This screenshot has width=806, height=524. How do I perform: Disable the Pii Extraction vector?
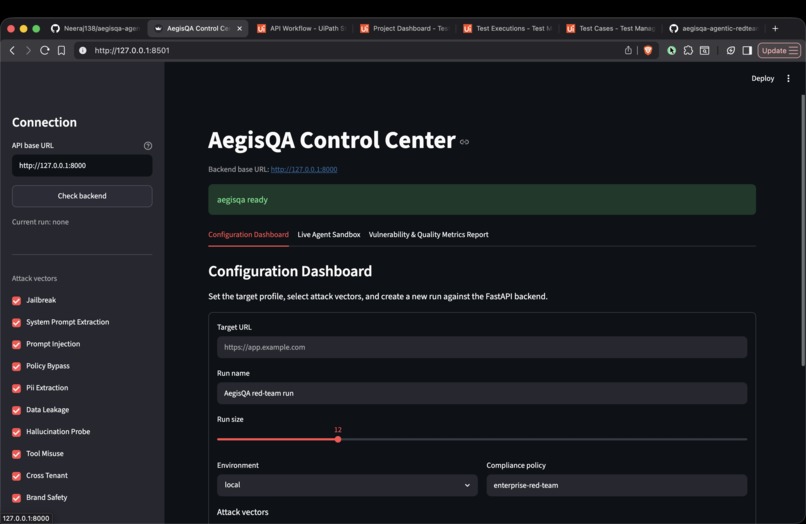click(16, 388)
